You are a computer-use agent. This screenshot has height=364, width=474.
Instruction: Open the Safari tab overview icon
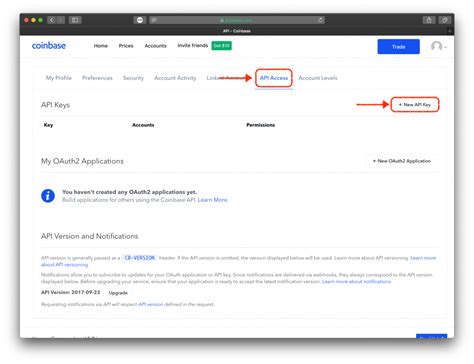point(445,20)
